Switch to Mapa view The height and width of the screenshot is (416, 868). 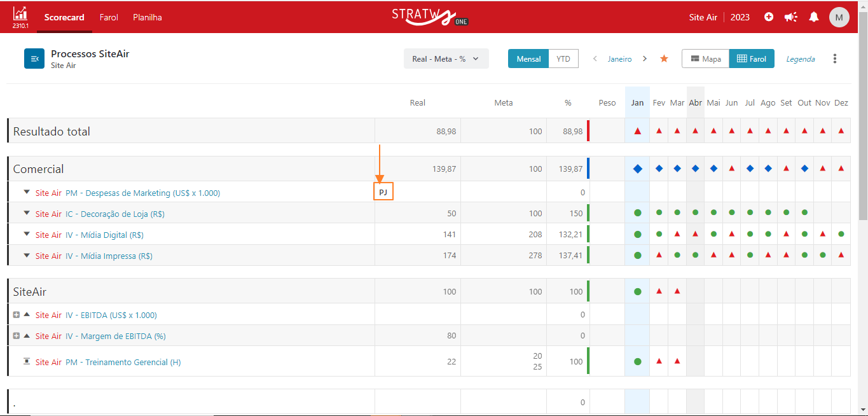tap(706, 59)
